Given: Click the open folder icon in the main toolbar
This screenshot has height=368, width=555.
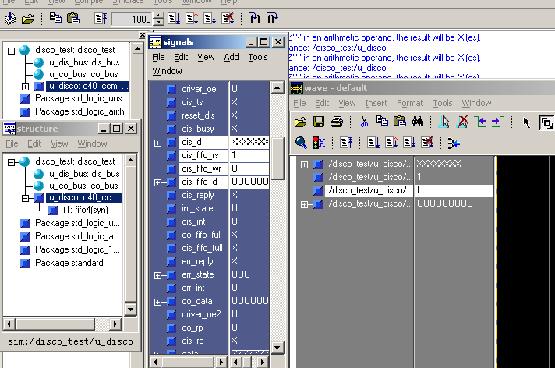Looking at the screenshot, I should tap(28, 18).
